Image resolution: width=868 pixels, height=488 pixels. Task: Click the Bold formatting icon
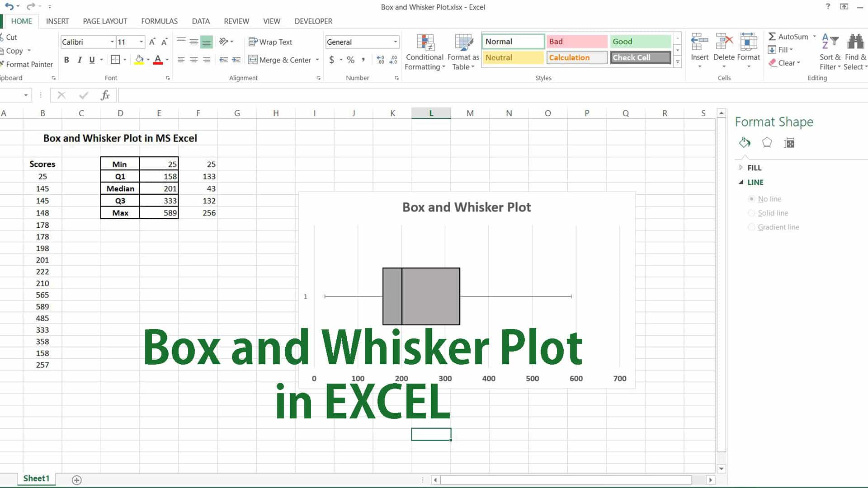[x=66, y=60]
